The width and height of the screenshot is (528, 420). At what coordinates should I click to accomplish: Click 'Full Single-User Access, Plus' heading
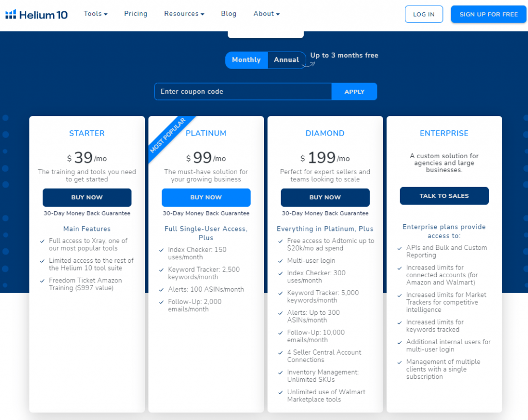tap(206, 233)
